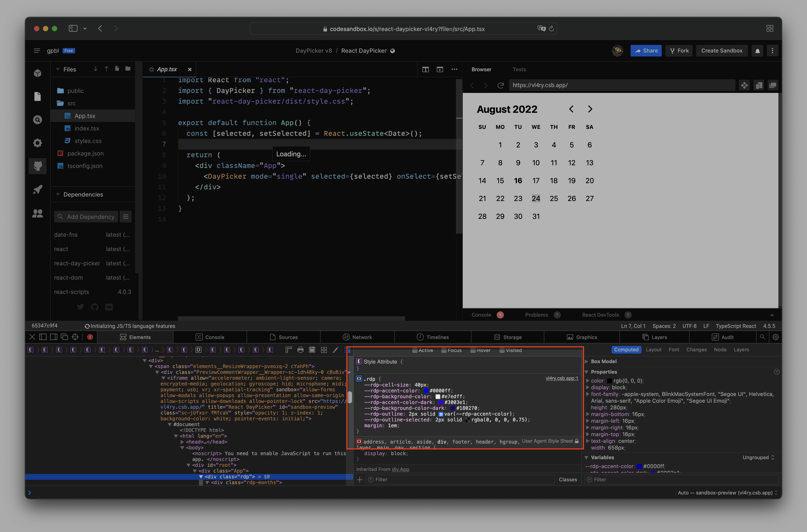This screenshot has height=532, width=807.
Task: Open the Search panel in the sidebar
Action: [x=37, y=119]
